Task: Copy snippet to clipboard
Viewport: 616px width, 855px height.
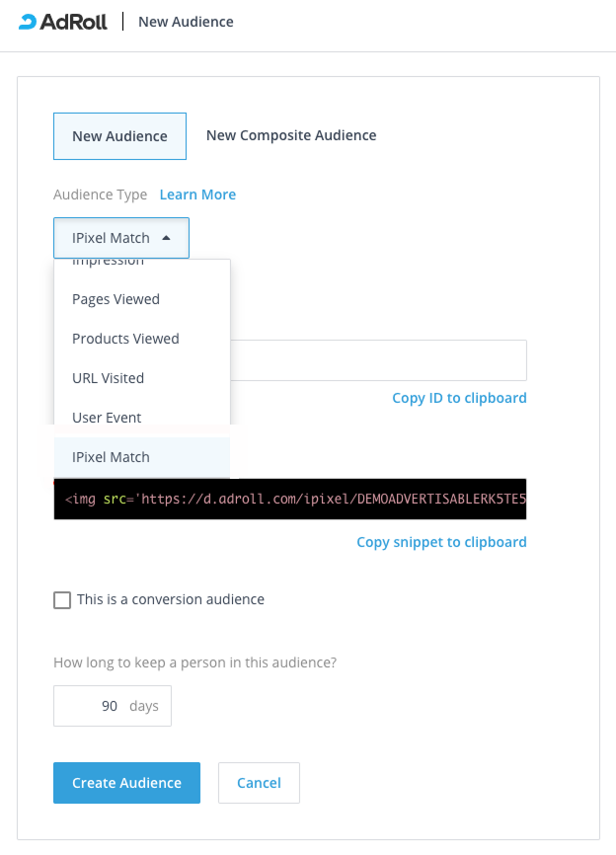Action: [441, 542]
